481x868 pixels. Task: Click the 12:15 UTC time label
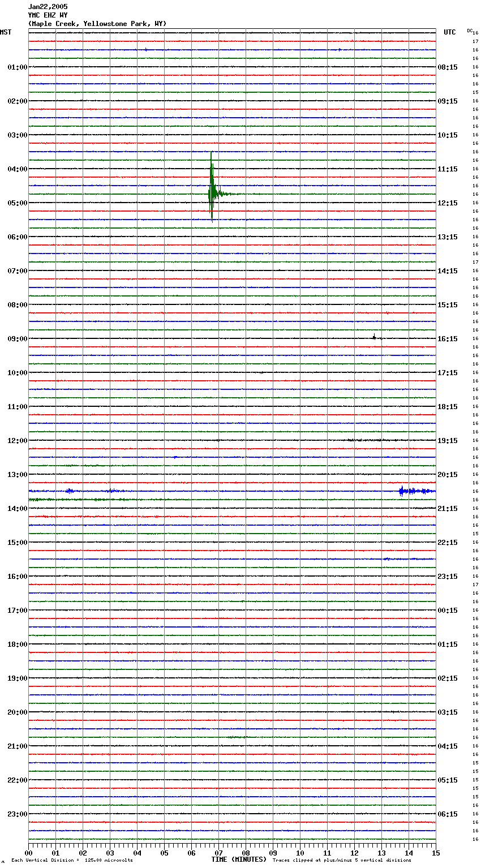click(448, 203)
